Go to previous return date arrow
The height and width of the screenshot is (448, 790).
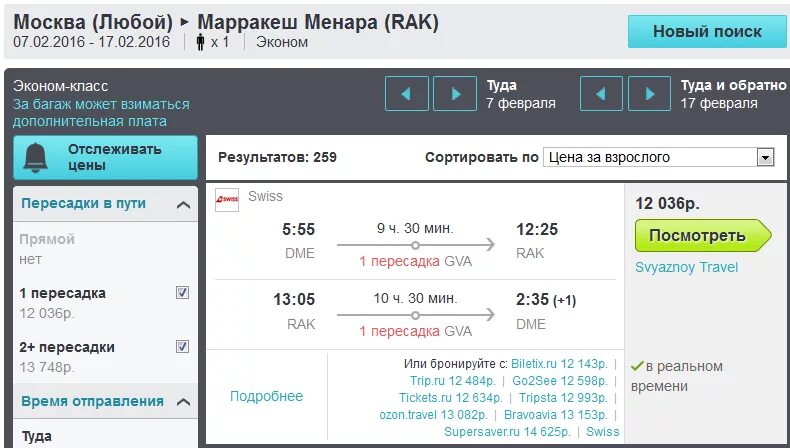[601, 93]
